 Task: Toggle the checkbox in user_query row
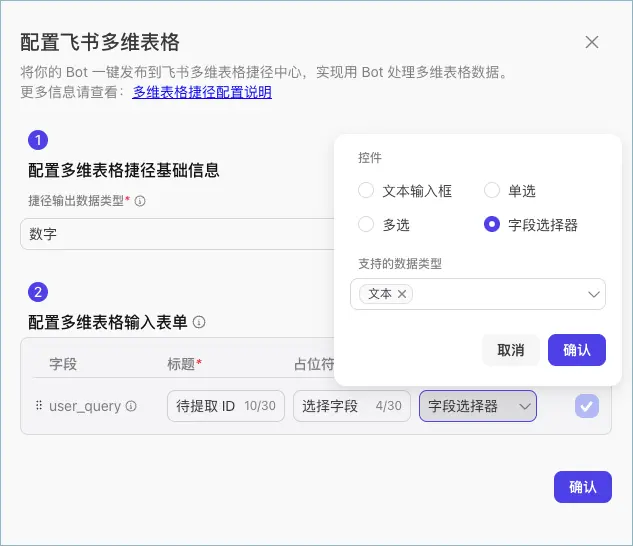[587, 406]
